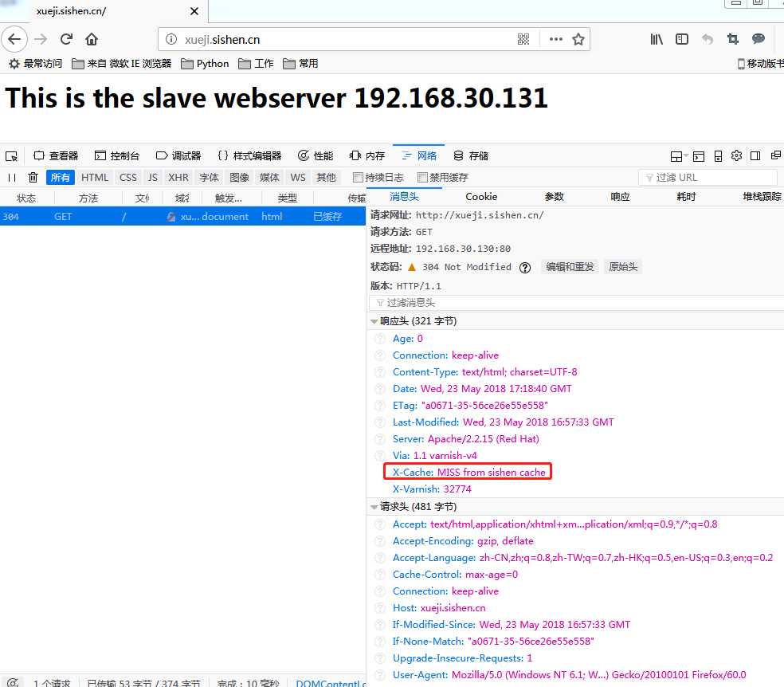The width and height of the screenshot is (784, 687).
Task: Go back with the browser back arrow
Action: click(x=14, y=39)
